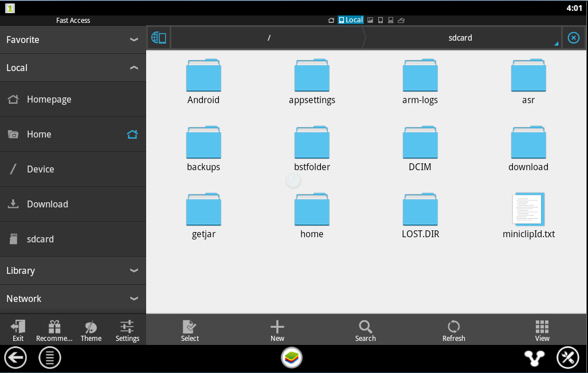The height and width of the screenshot is (373, 588).
Task: Open the bstfolder folder
Action: coord(312,149)
